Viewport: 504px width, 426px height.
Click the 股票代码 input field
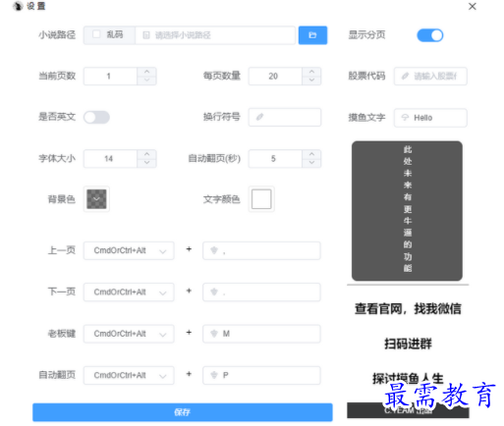[430, 77]
